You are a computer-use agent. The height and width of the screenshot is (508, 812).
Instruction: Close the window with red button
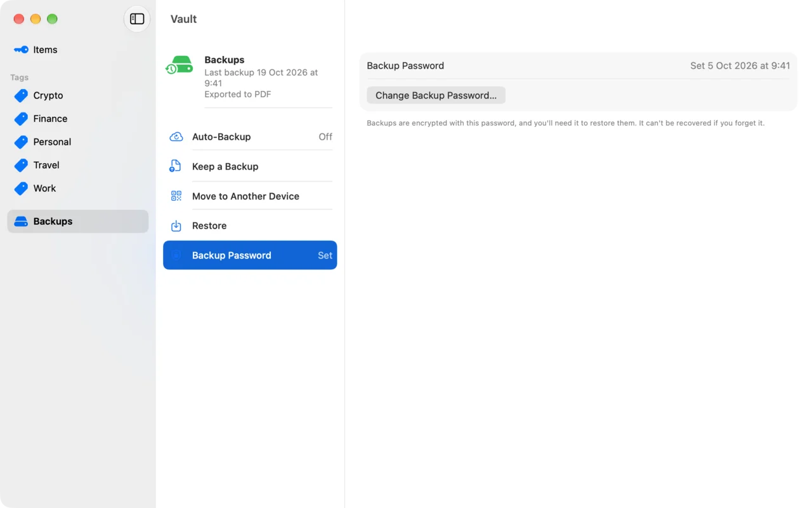click(19, 19)
